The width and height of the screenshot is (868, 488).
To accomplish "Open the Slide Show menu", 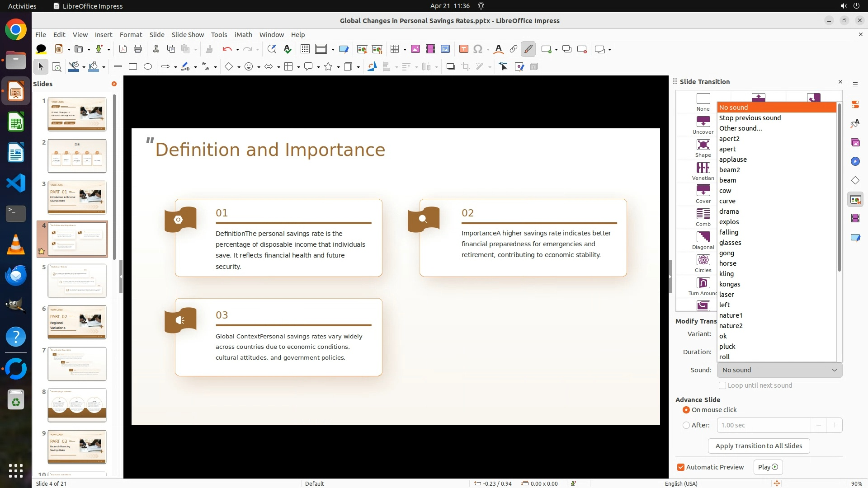I will tap(188, 35).
